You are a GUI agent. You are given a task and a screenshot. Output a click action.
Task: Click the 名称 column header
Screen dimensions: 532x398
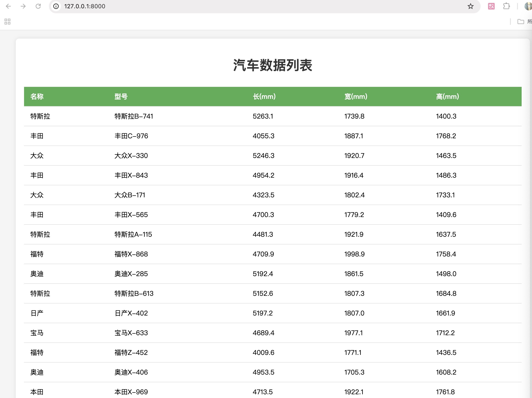click(x=37, y=96)
